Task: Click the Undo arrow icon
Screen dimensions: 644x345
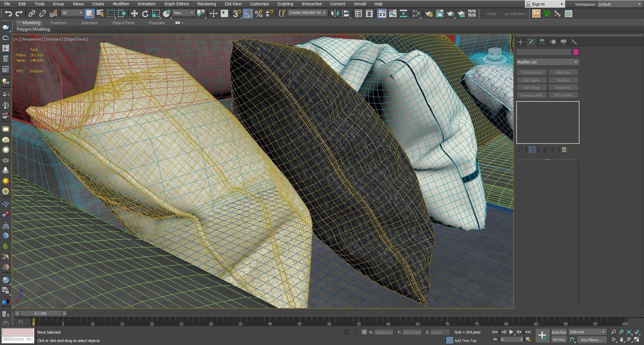Action: tap(8, 13)
